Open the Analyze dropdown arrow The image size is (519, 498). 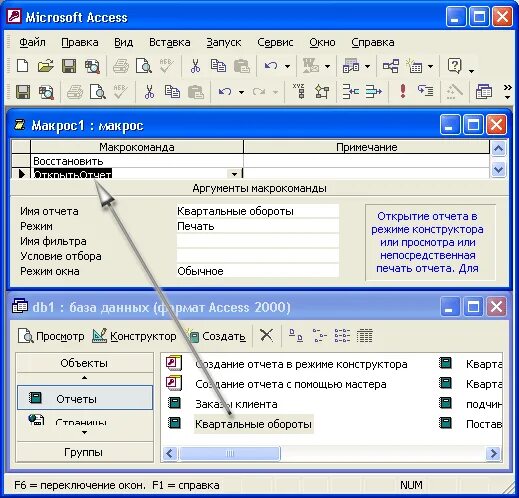(367, 66)
